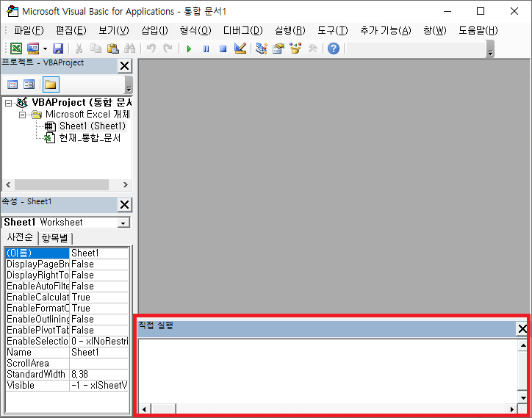
Task: Toggle Design Mode icon
Action: tap(240, 48)
